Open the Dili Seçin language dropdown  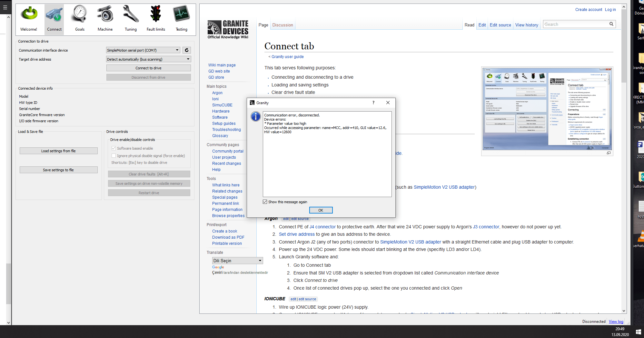(238, 261)
